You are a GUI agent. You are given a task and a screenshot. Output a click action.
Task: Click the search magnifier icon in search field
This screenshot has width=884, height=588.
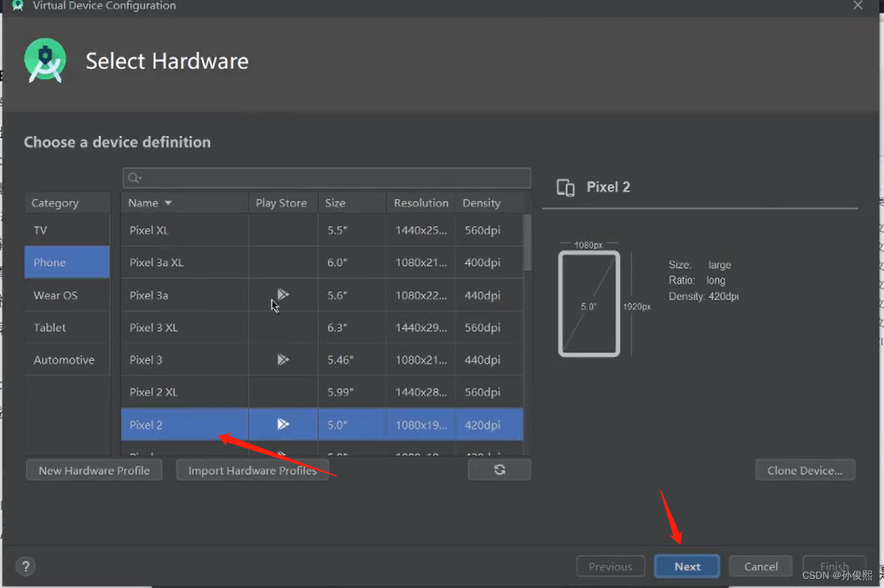135,178
